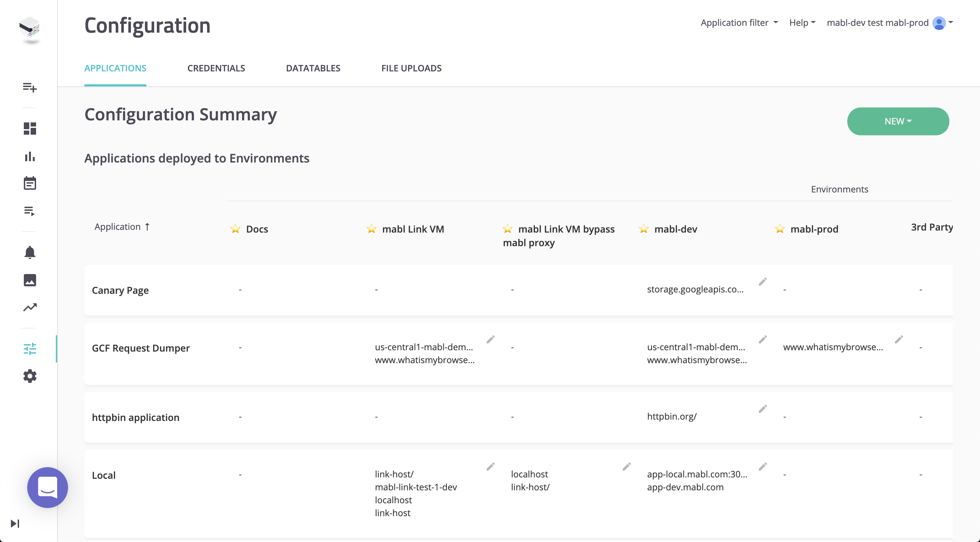Image resolution: width=980 pixels, height=542 pixels.
Task: Open the NEW dropdown button
Action: click(898, 121)
